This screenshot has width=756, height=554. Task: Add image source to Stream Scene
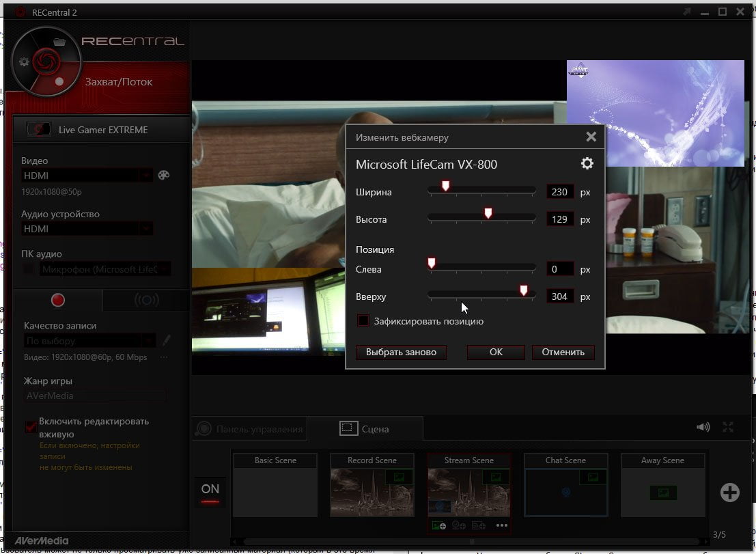pos(438,525)
